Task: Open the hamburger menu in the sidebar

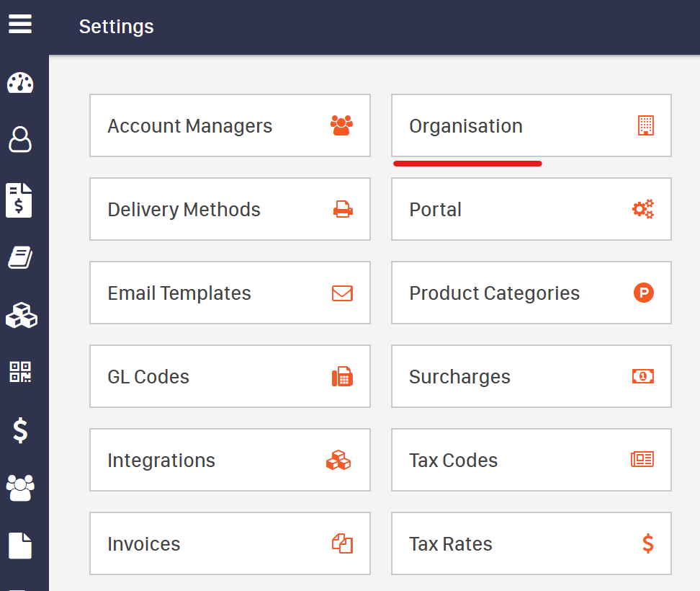Action: click(x=20, y=25)
